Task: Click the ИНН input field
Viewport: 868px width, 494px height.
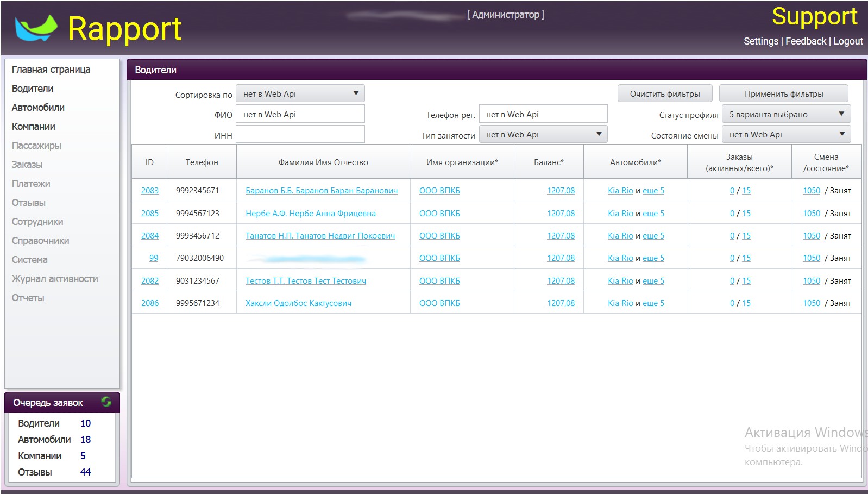Action: tap(300, 134)
